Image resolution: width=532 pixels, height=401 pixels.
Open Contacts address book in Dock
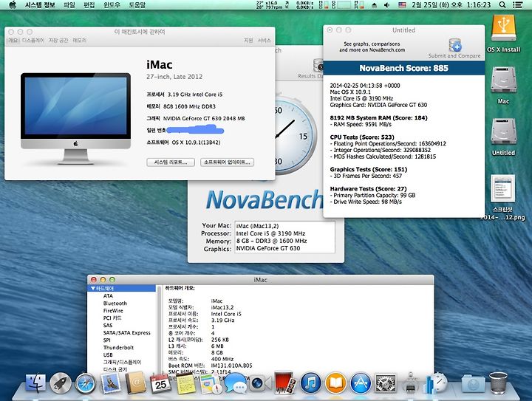pyautogui.click(x=136, y=383)
